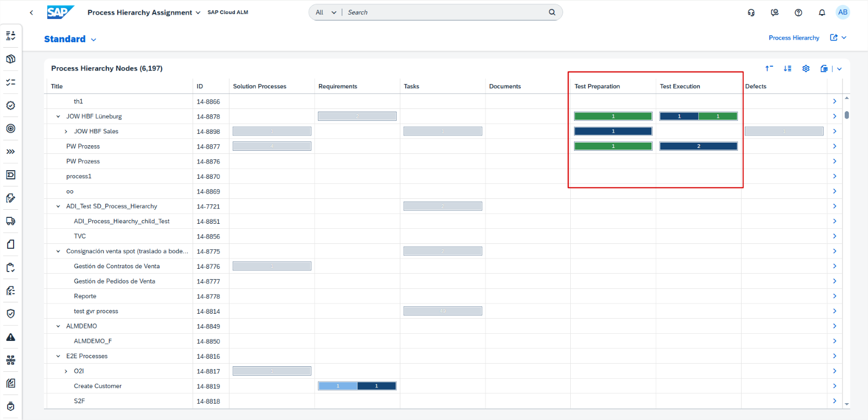Click the Process Hierarchy link
This screenshot has height=420, width=868.
pyautogui.click(x=793, y=38)
